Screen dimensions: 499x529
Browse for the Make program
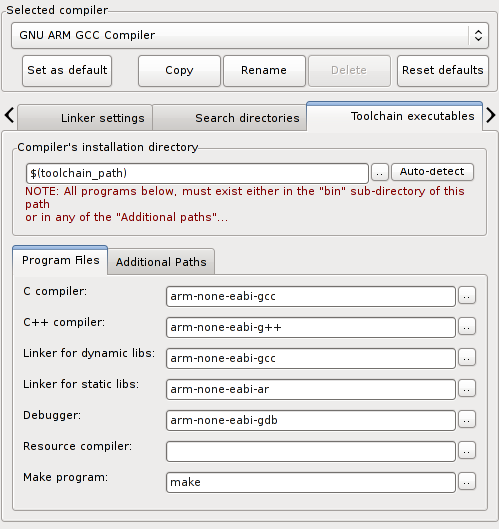point(467,482)
